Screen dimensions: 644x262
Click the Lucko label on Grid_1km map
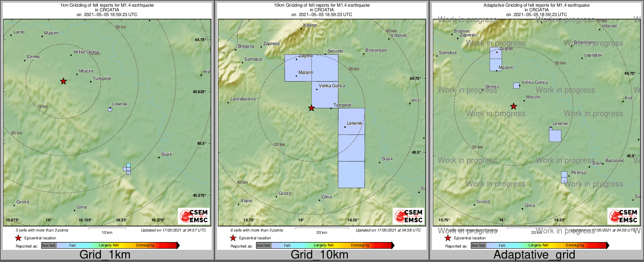(x=19, y=32)
